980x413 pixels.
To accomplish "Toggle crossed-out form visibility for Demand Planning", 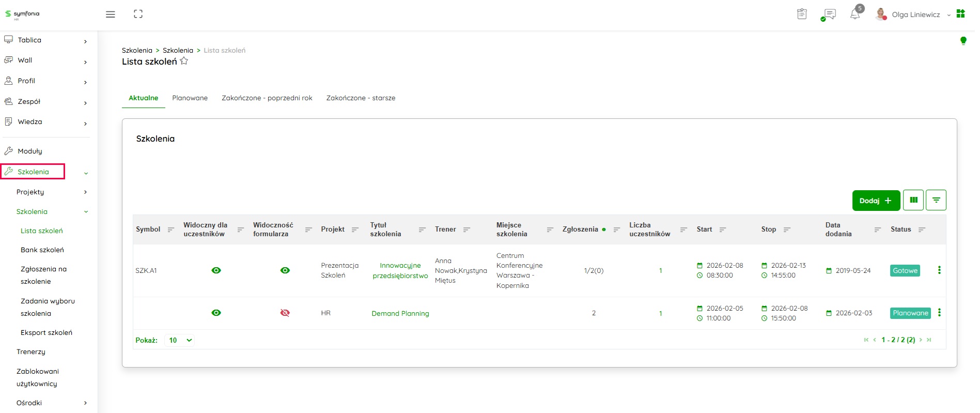I will (x=285, y=313).
